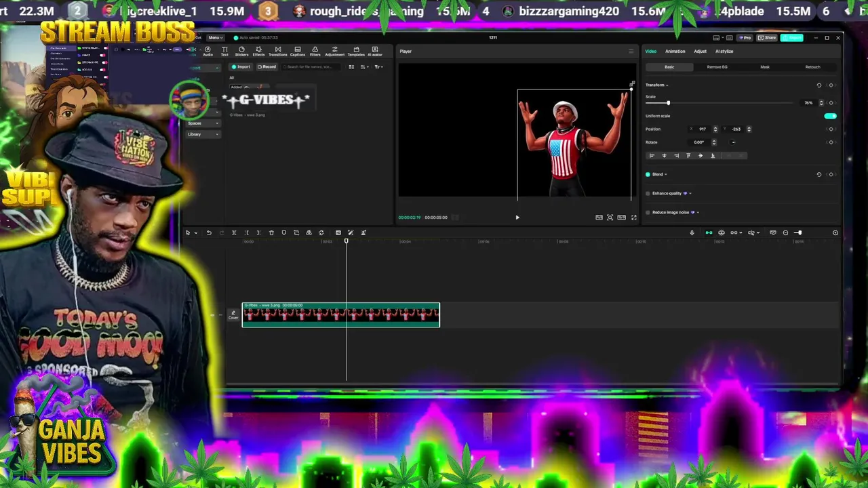The image size is (868, 488).
Task: Open the Adjustment panel
Action: coord(334,51)
